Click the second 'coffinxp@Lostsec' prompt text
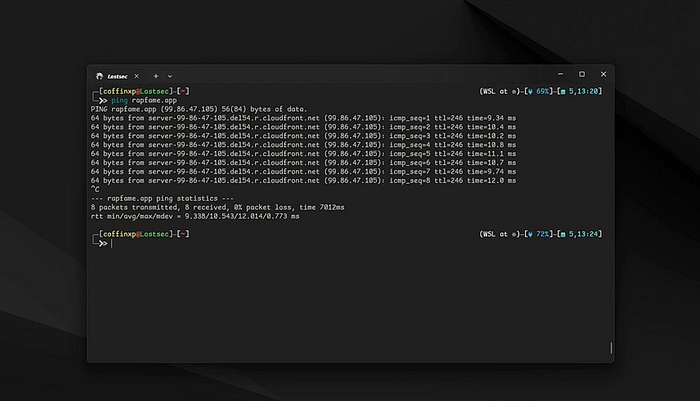 click(136, 234)
